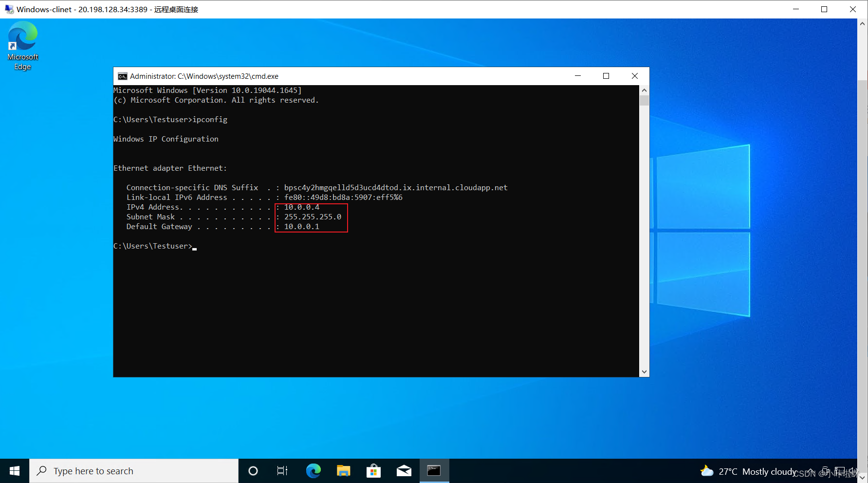868x483 pixels.
Task: Open Task View on the taskbar
Action: point(282,471)
